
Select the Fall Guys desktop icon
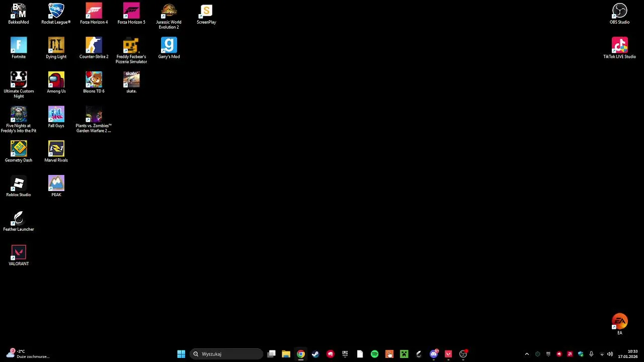pyautogui.click(x=56, y=117)
